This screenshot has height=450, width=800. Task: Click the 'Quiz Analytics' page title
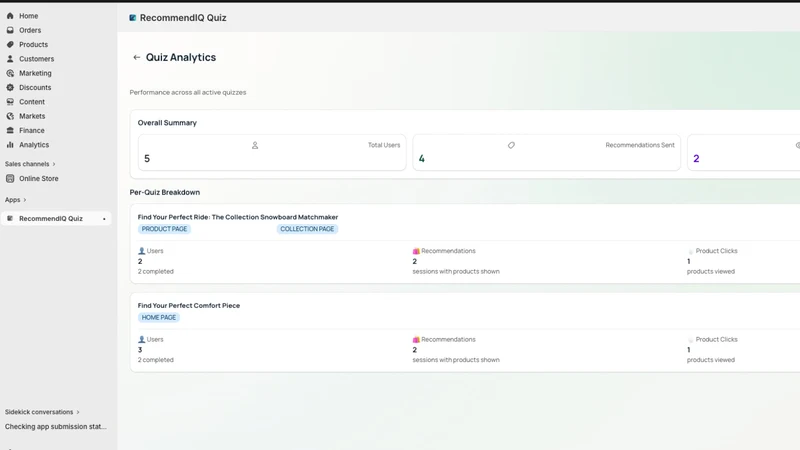coord(181,57)
